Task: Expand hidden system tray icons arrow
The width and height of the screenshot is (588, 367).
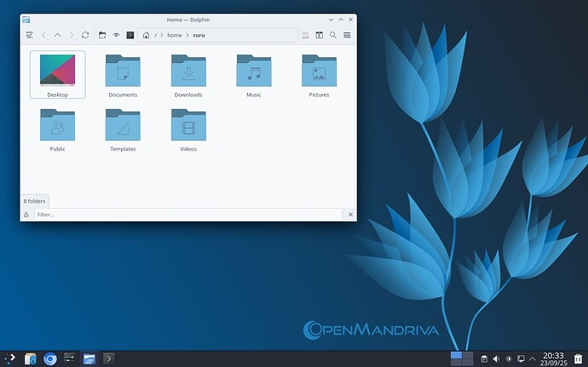Action: [533, 358]
